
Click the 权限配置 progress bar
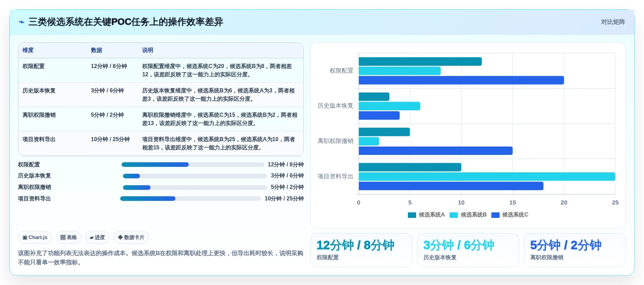click(193, 165)
